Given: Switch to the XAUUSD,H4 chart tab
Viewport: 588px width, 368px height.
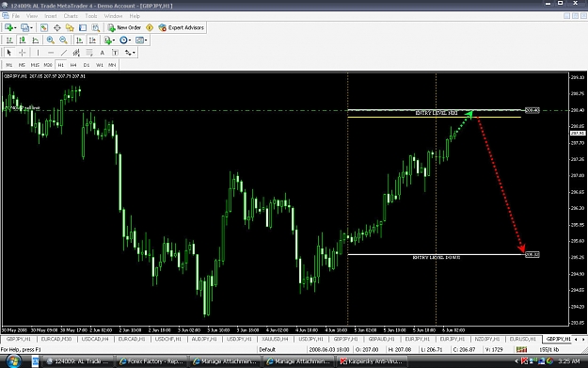Looking at the screenshot, I should 275,339.
